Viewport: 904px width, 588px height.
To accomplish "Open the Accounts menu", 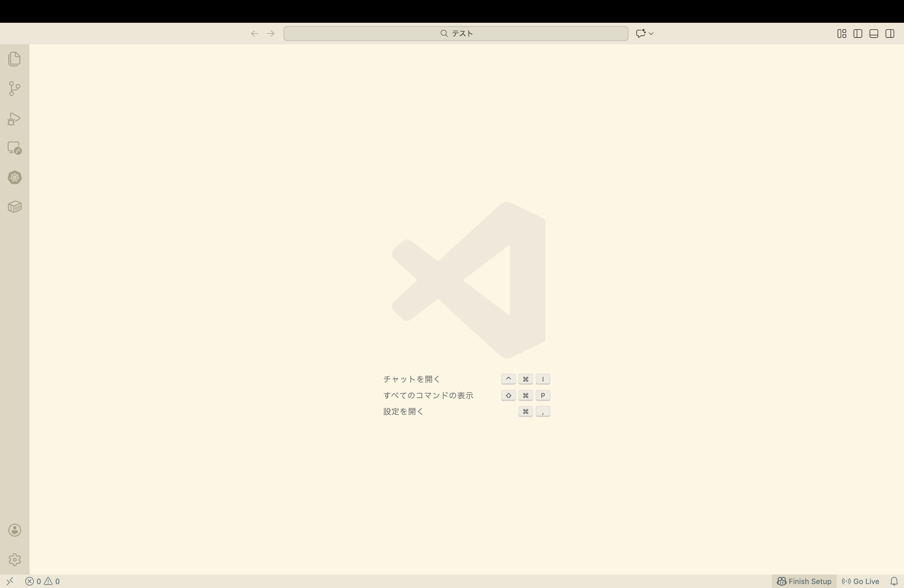I will (14, 530).
